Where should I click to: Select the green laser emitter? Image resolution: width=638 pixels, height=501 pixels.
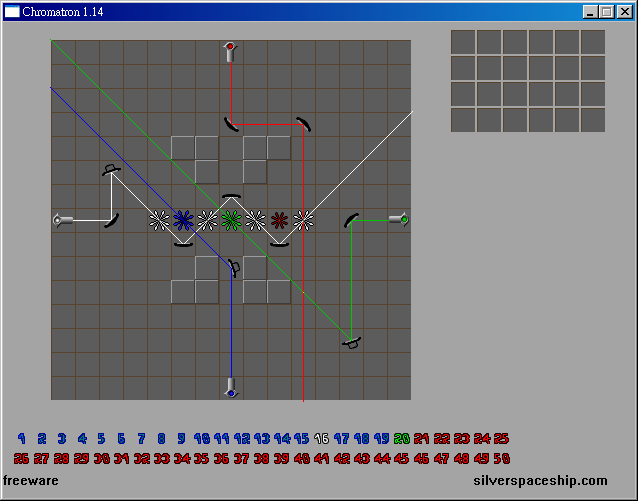tap(399, 220)
